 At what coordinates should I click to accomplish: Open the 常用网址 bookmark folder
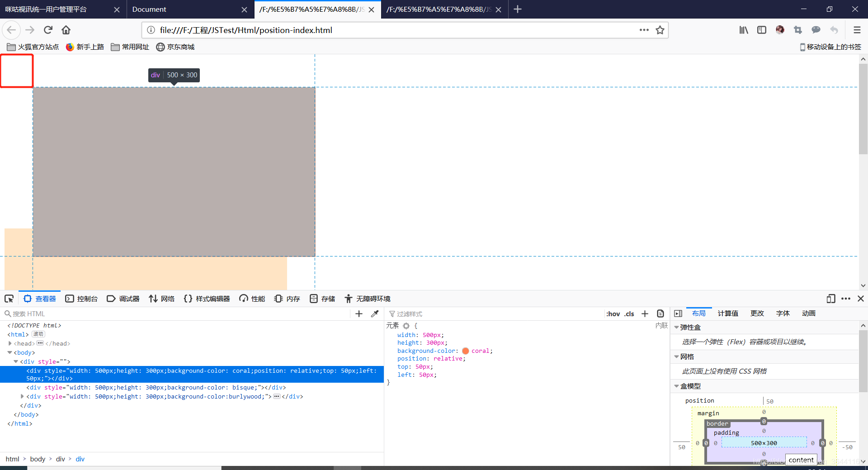(130, 47)
